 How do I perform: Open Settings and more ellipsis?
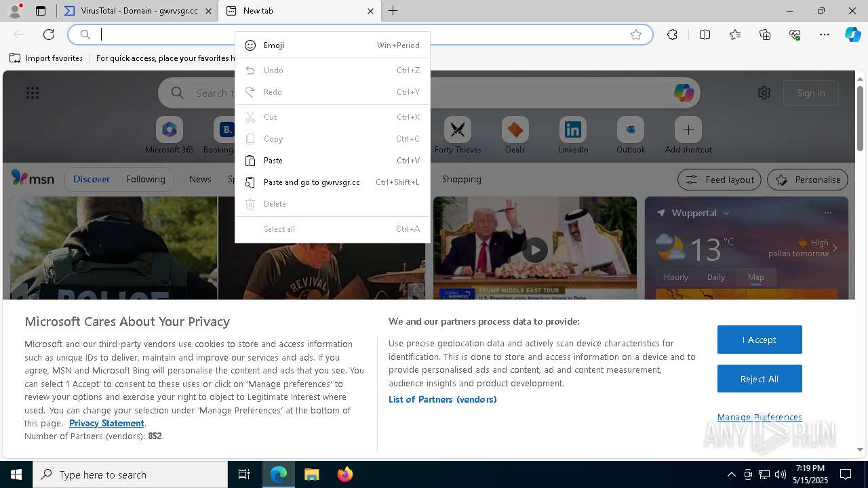click(825, 35)
